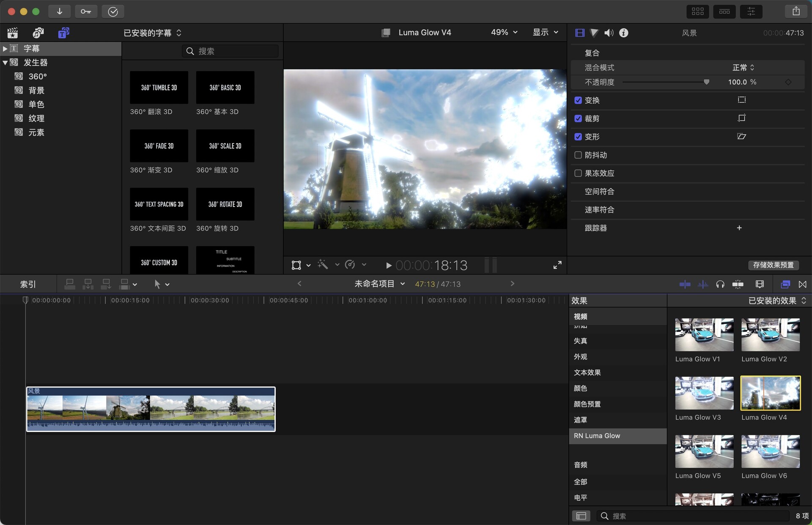Open the retime speed dropdown

(x=364, y=264)
